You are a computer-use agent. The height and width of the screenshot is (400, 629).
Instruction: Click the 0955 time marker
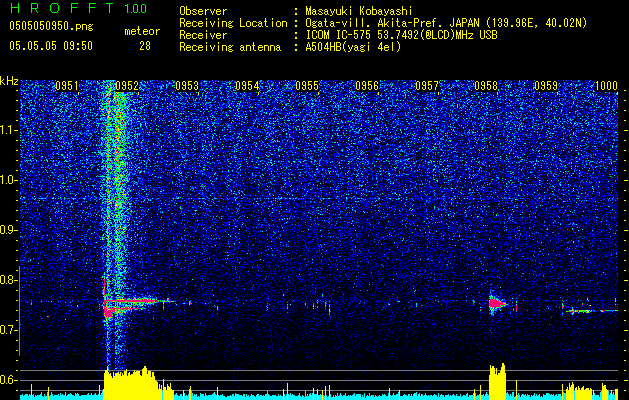pyautogui.click(x=307, y=86)
